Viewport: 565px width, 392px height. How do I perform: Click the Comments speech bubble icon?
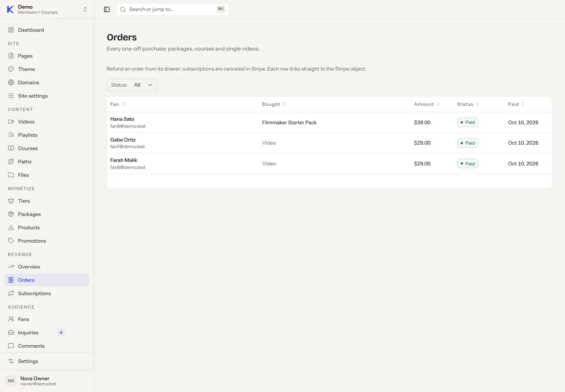pos(11,346)
